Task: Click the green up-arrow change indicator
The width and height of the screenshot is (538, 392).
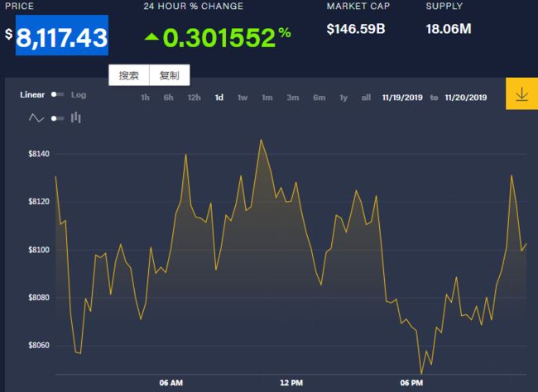Action: 151,36
